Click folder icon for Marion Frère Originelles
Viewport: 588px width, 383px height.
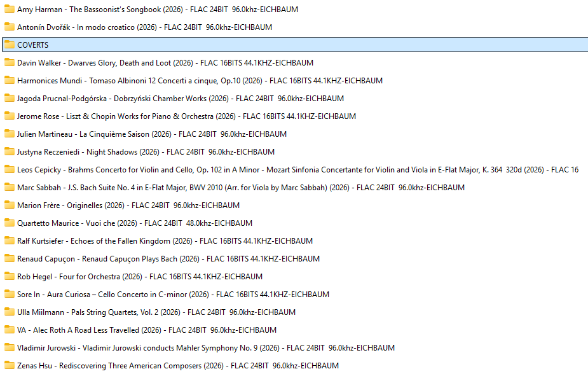[9, 205]
